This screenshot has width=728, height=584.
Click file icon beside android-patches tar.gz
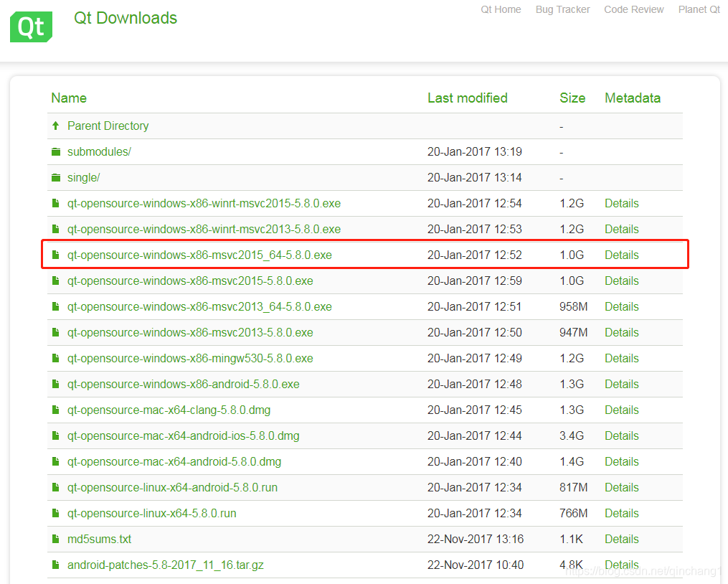(56, 565)
